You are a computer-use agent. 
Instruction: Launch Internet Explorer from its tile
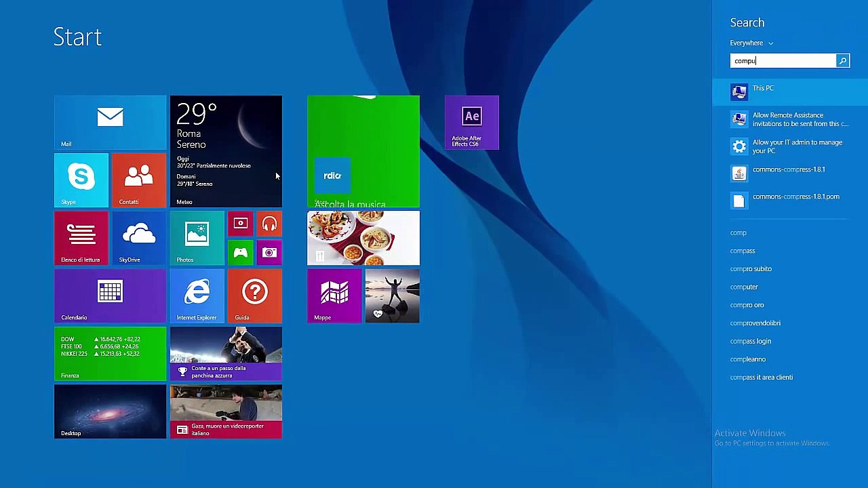197,296
